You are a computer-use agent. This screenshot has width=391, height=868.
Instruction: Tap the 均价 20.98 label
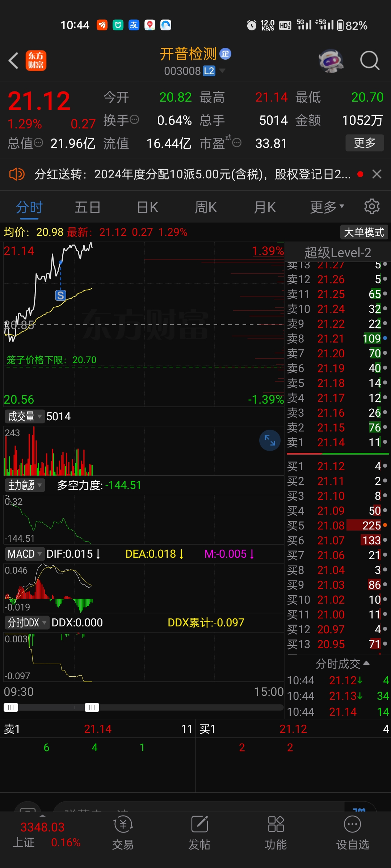(34, 232)
